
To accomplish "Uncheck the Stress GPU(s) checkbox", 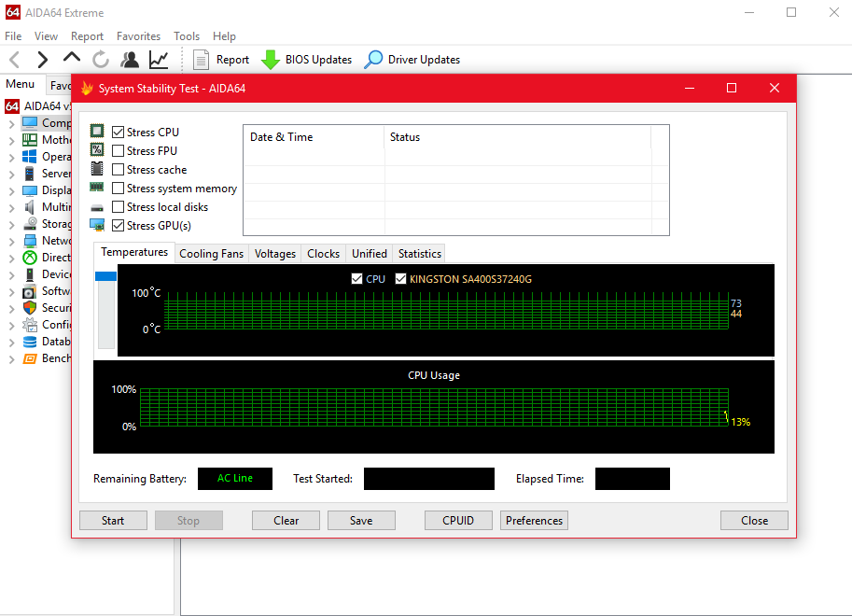I will coord(118,225).
